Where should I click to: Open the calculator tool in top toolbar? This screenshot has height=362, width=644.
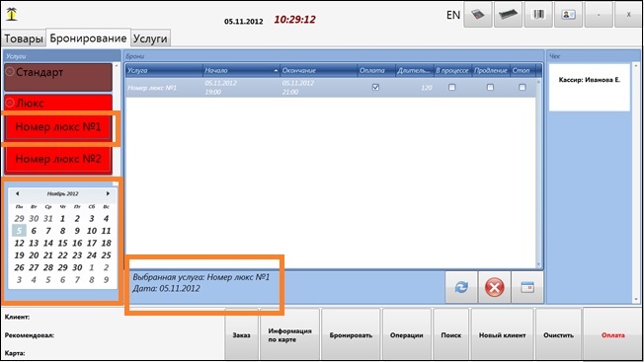pos(478,15)
